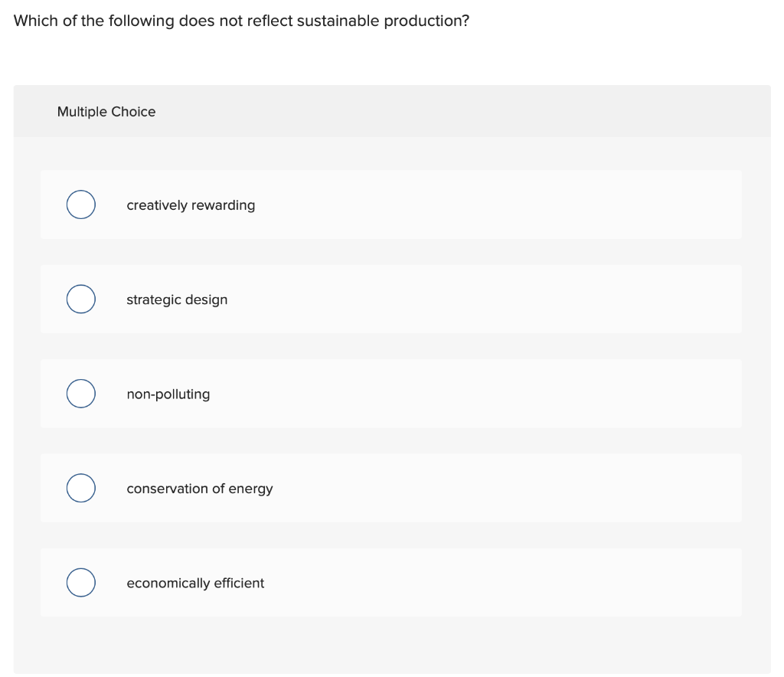This screenshot has height=677, width=784.
Task: Select the radio button for economically efficient
Action: click(x=80, y=582)
